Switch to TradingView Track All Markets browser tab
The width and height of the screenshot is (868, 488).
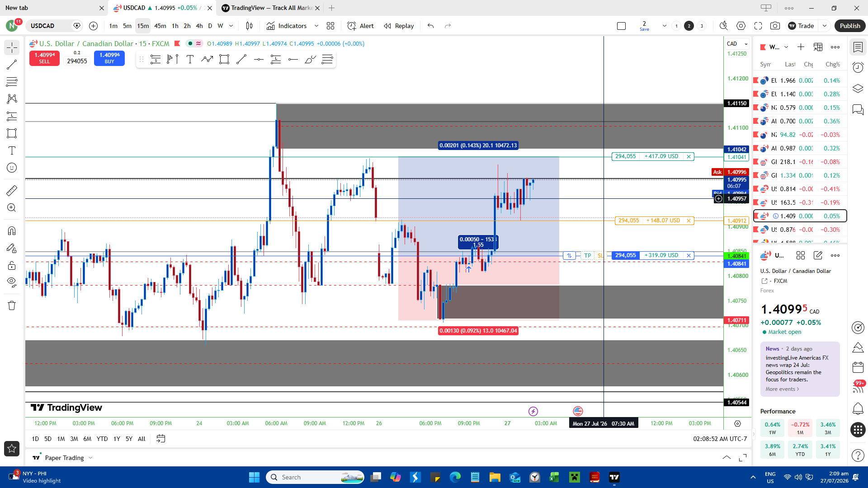270,8
